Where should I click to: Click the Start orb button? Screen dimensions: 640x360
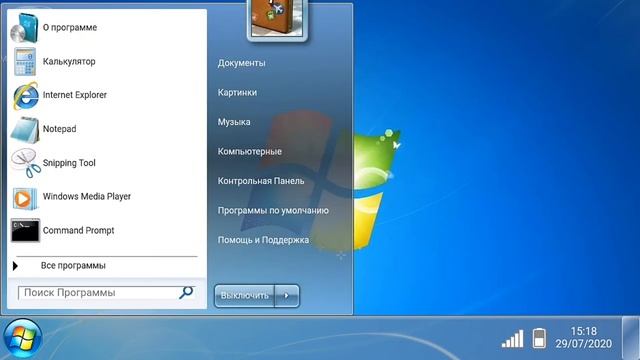[x=22, y=339]
